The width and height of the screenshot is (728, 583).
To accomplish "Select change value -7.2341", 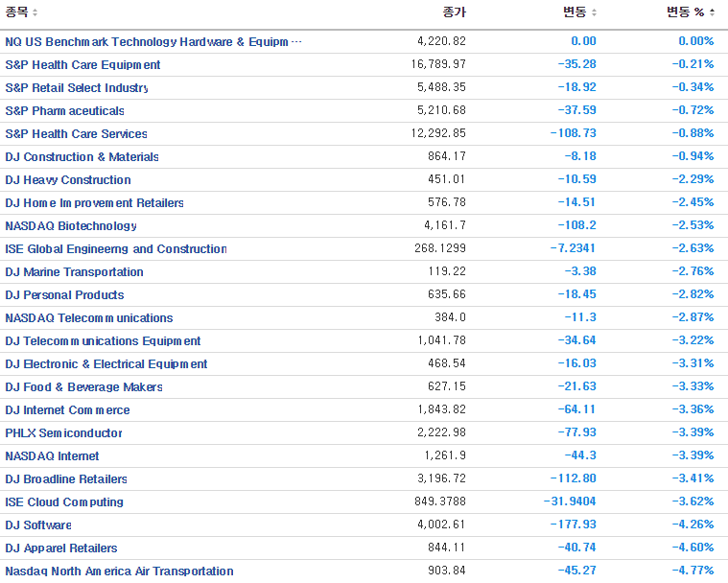I will 573,248.
